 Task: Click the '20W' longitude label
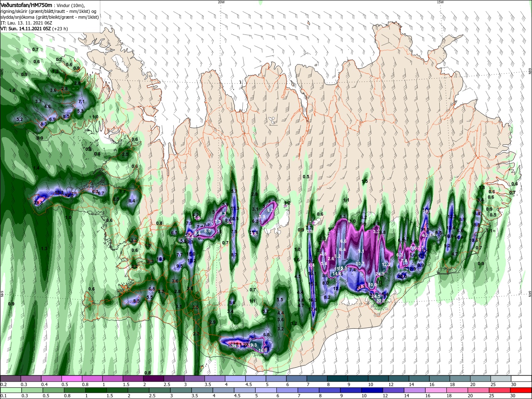(x=221, y=2)
